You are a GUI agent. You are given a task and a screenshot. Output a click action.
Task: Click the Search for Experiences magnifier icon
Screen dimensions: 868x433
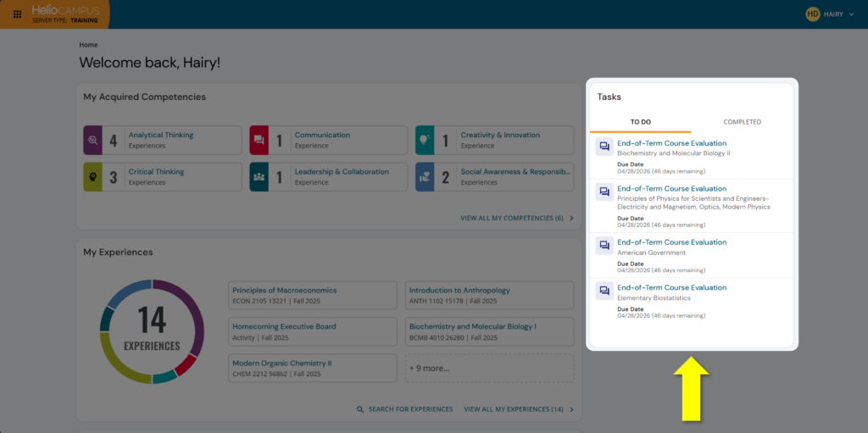tap(360, 409)
